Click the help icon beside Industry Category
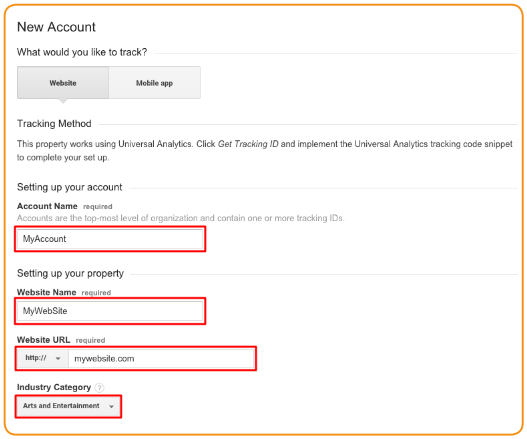 [x=99, y=388]
